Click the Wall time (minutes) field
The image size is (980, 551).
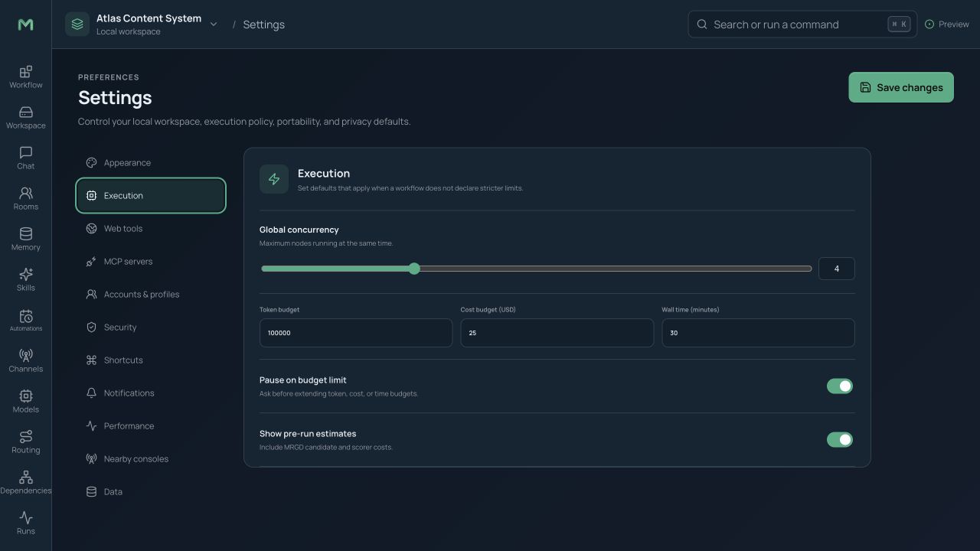point(758,333)
